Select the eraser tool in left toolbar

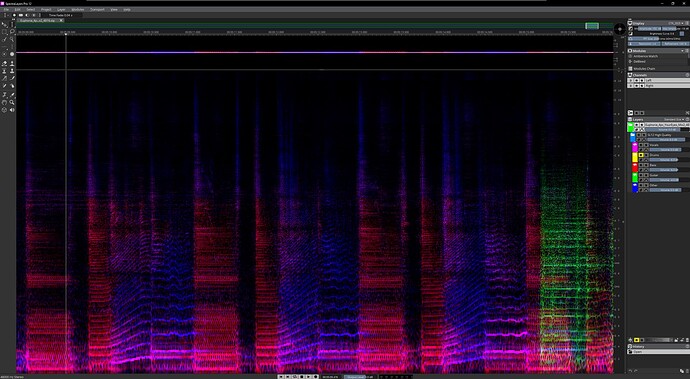pos(4,63)
